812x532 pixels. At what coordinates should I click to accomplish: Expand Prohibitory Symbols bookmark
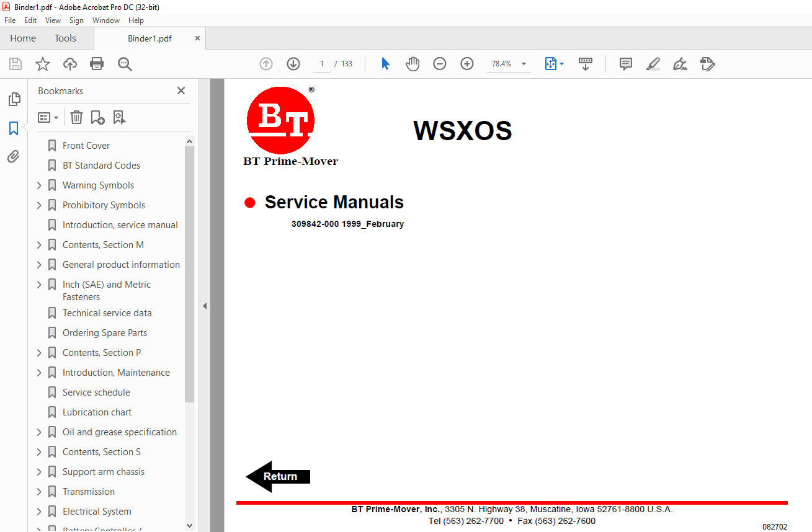coord(39,205)
